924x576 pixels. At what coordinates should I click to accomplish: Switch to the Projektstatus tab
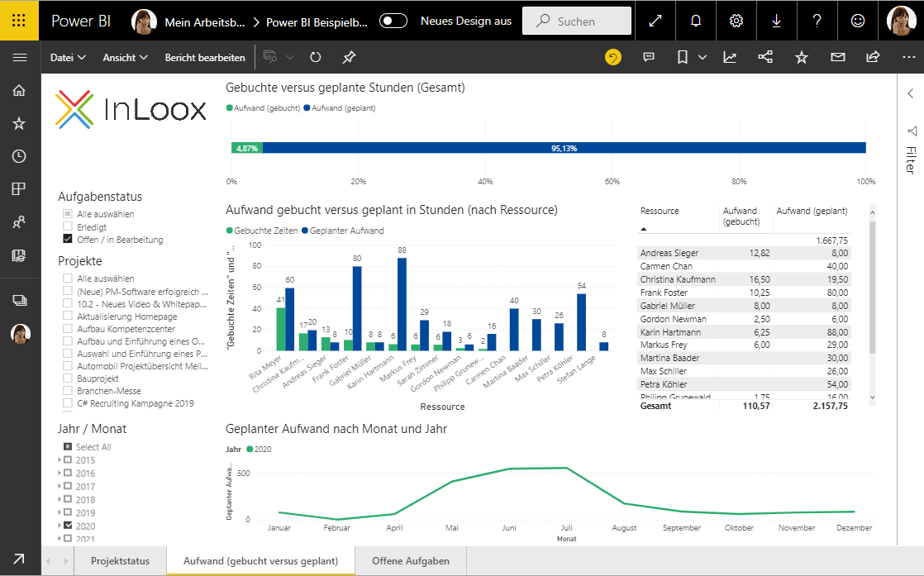pyautogui.click(x=120, y=560)
